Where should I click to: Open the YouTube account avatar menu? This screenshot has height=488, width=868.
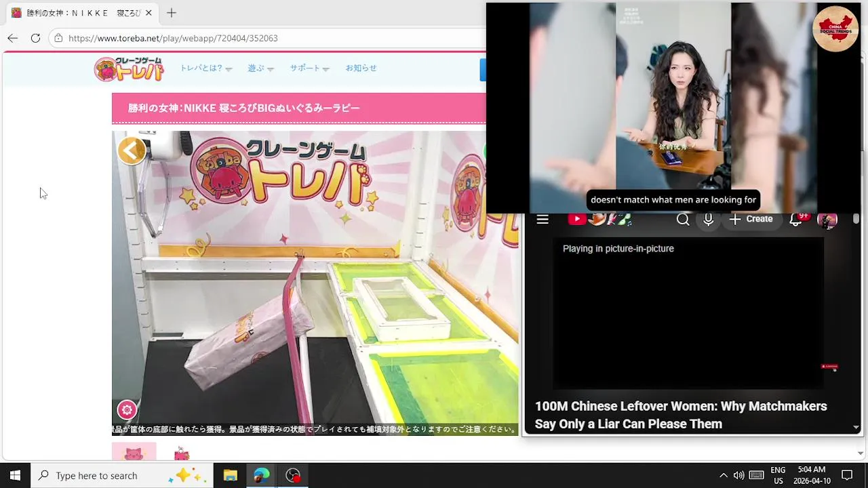827,220
